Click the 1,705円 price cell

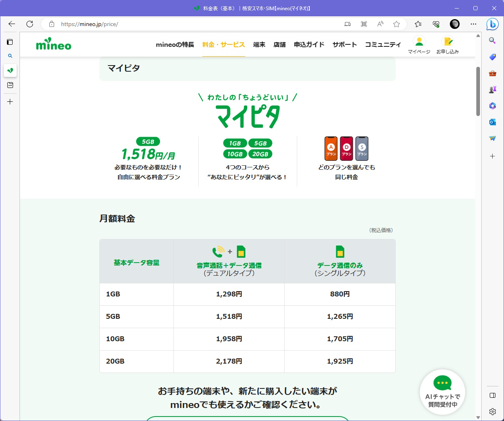point(340,339)
